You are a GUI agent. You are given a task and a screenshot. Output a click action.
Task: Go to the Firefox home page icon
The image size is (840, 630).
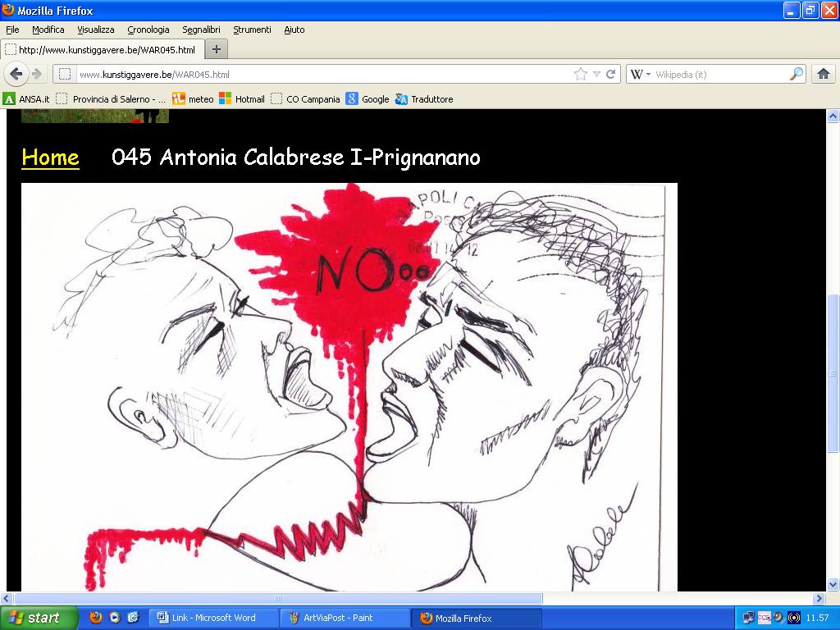[x=824, y=74]
